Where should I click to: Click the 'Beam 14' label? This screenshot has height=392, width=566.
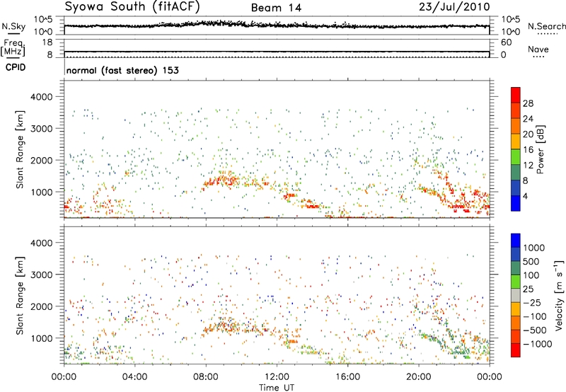click(276, 8)
